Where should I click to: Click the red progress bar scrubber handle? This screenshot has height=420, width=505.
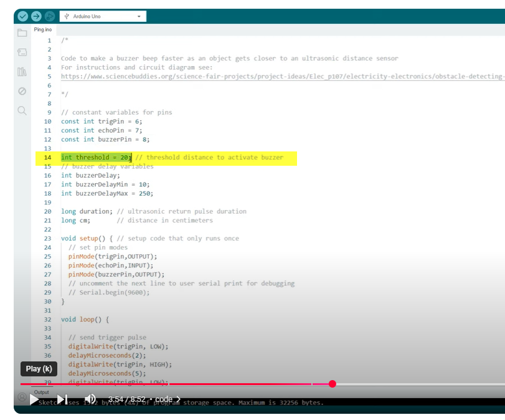pyautogui.click(x=333, y=384)
